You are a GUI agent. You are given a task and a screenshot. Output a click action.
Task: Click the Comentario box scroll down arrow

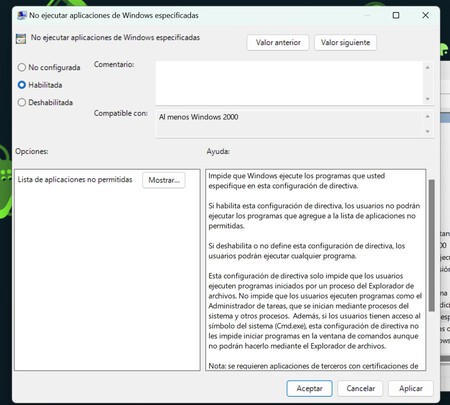428,99
